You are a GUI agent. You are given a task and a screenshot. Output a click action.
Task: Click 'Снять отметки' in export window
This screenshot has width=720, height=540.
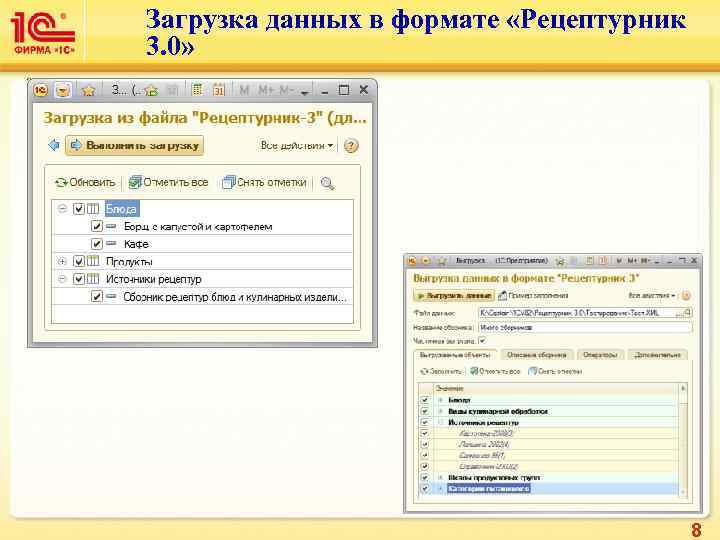(555, 371)
